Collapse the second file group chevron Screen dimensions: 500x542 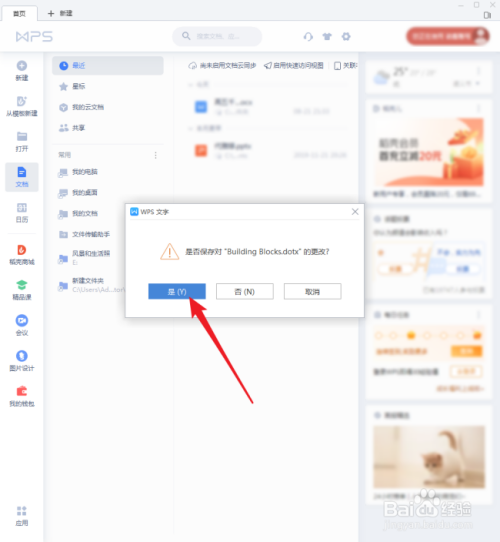tap(190, 128)
